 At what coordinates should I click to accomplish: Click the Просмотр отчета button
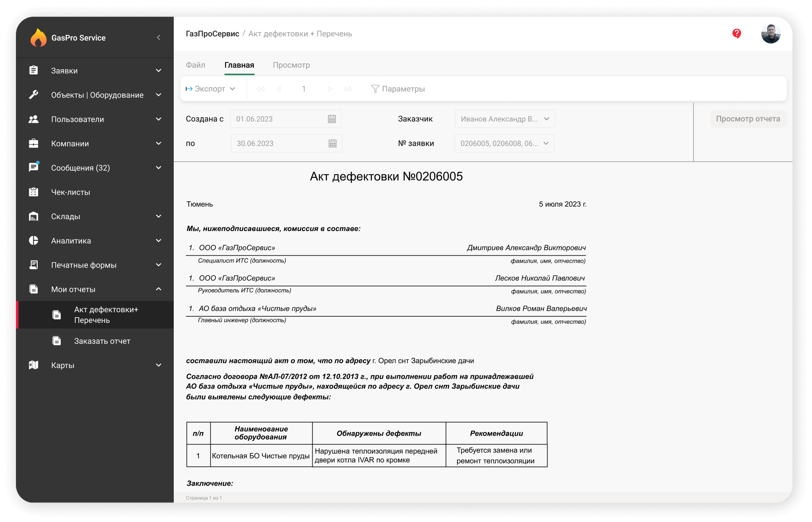click(x=748, y=118)
